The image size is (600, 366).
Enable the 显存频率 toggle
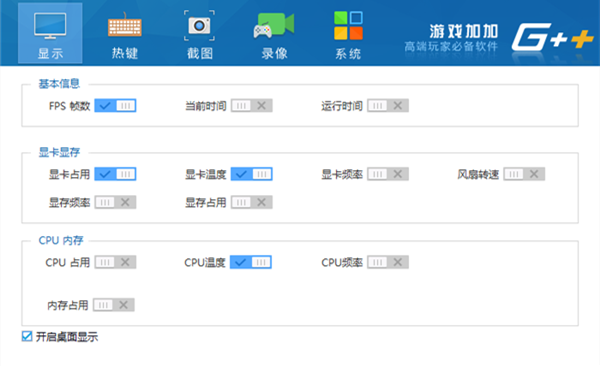point(115,202)
